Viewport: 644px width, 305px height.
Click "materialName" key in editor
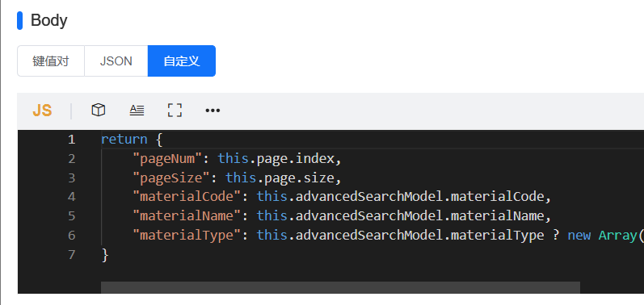coord(187,216)
